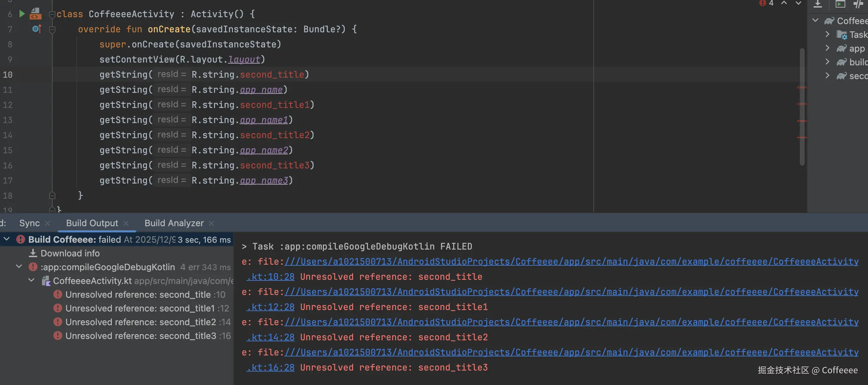
Task: Click the Download info entry
Action: (70, 253)
